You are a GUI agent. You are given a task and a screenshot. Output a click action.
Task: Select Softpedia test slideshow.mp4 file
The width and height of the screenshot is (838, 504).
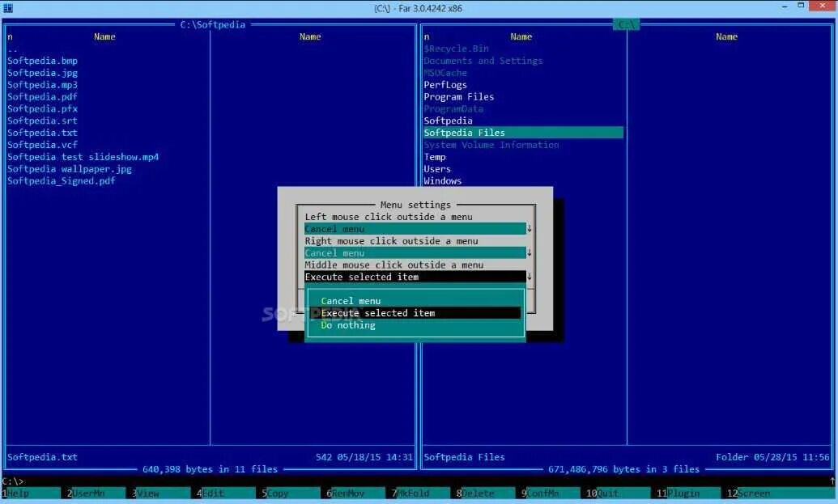click(x=83, y=157)
